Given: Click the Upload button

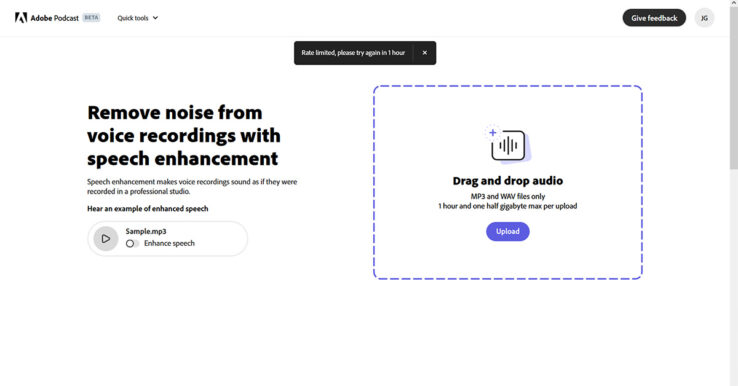Looking at the screenshot, I should click(x=507, y=231).
